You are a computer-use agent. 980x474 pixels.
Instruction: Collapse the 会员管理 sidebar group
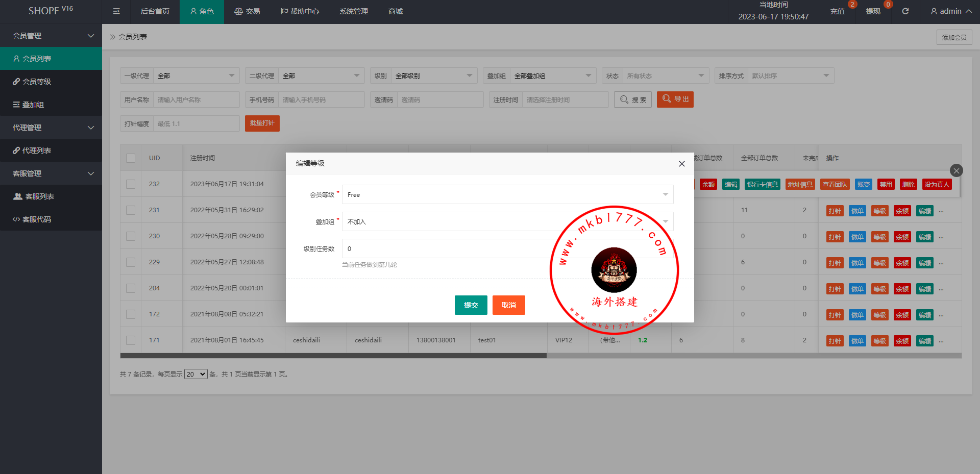click(51, 36)
